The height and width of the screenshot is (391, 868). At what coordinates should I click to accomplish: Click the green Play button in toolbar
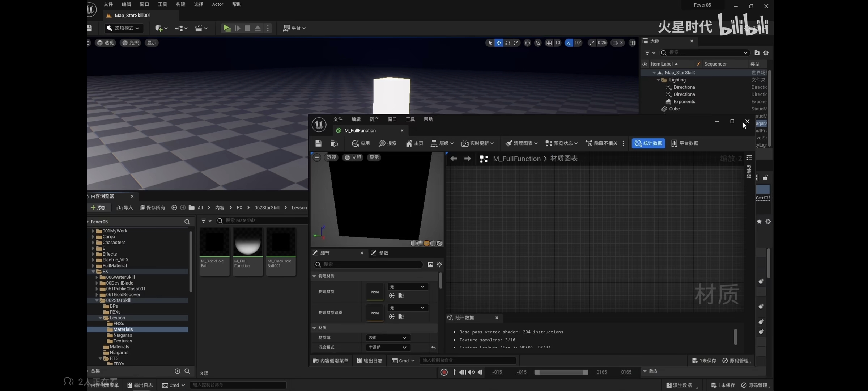click(227, 28)
